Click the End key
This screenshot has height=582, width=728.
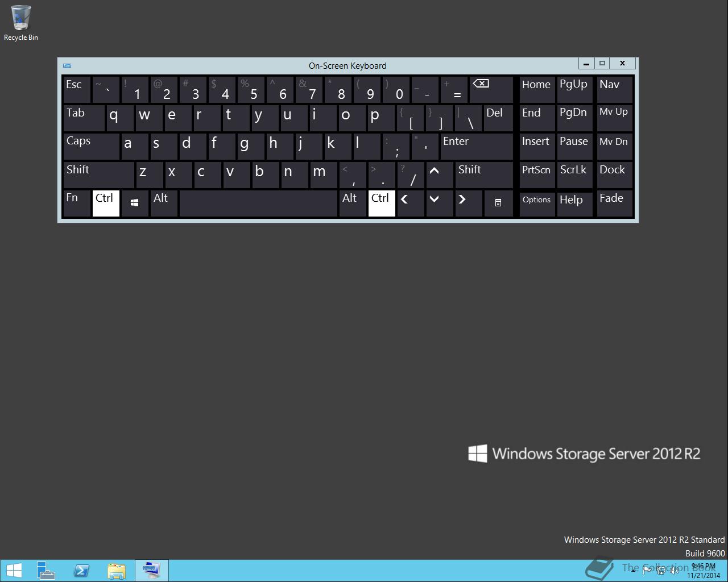[537, 118]
